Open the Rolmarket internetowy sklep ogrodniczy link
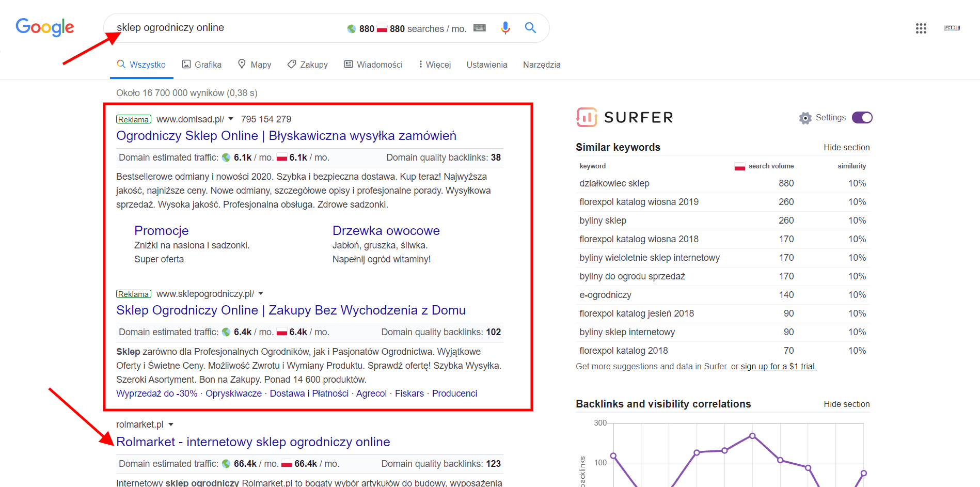 point(253,442)
